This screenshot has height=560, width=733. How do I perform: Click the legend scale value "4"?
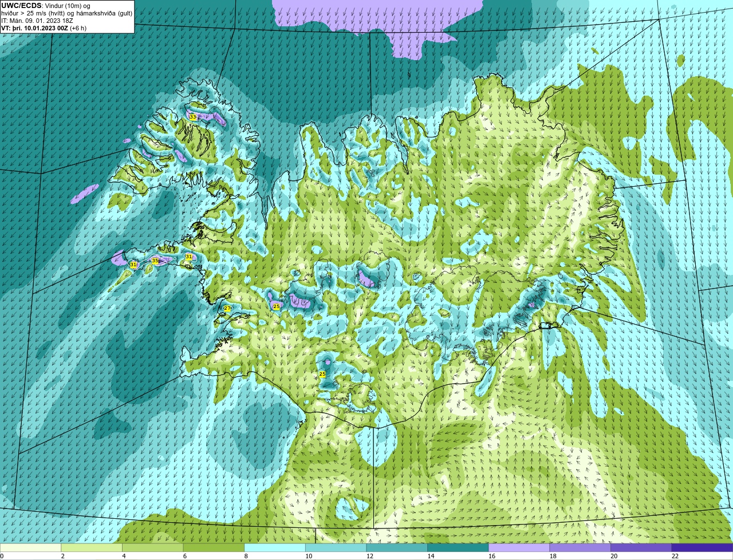(x=124, y=556)
